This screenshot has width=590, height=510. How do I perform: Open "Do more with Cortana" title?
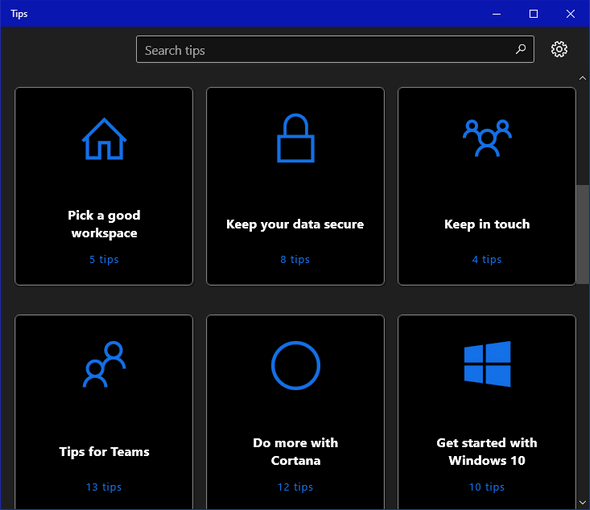point(296,452)
